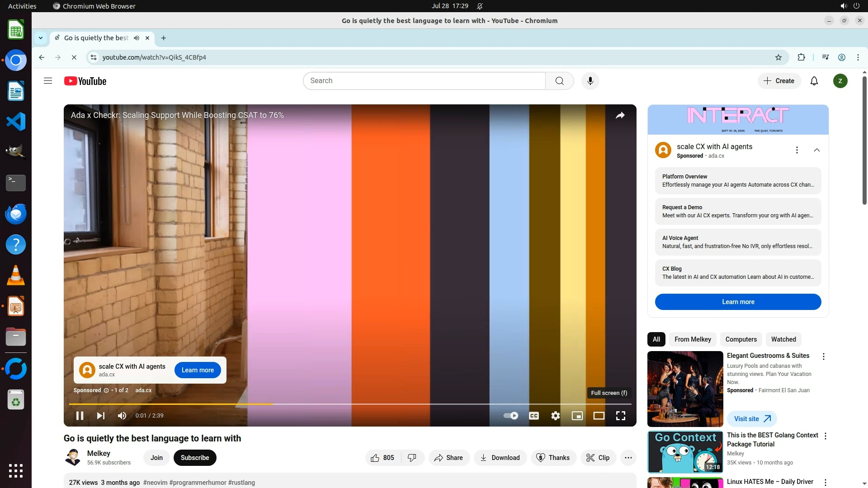The image size is (868, 488).
Task: Open more actions menu beside Clip
Action: coord(628,458)
